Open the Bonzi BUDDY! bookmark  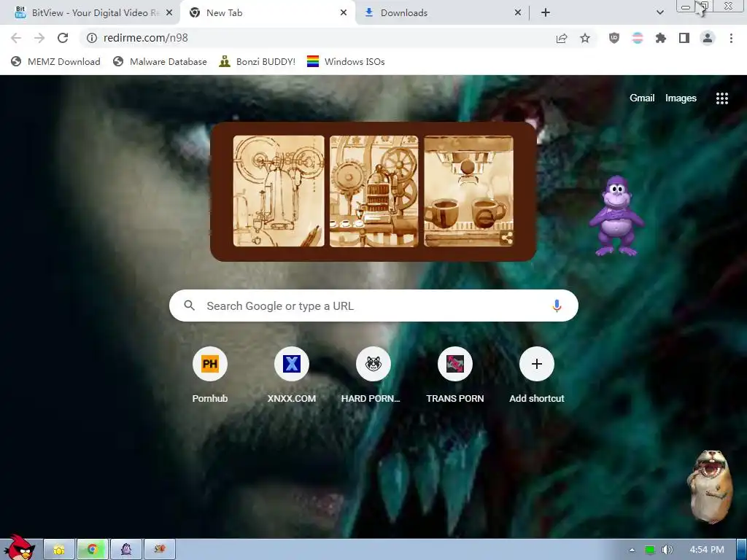[258, 61]
